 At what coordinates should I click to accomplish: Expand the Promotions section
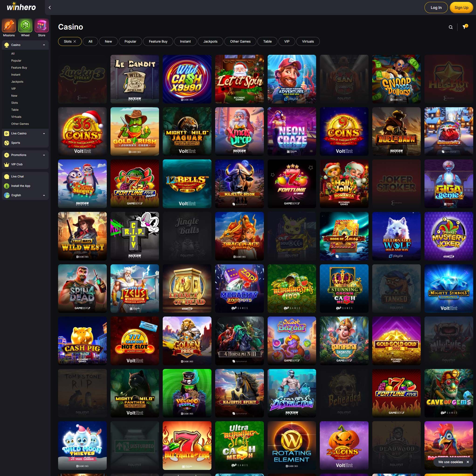[44, 155]
